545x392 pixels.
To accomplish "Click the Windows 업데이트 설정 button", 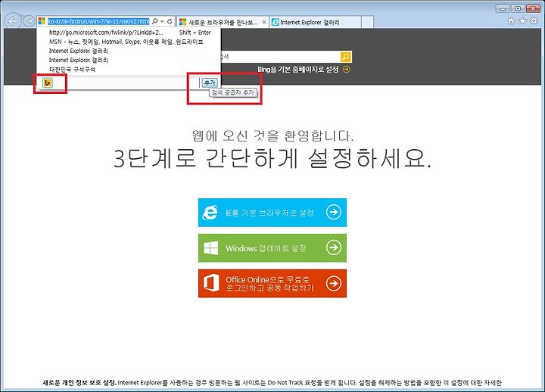I will [272, 247].
